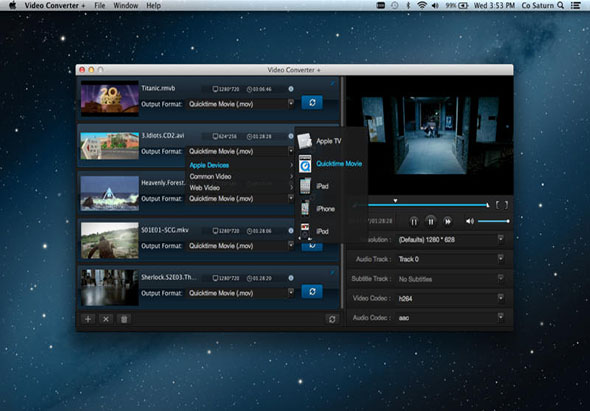Click the right trim bracket icon
Screen dimensions: 590x411
pos(506,205)
